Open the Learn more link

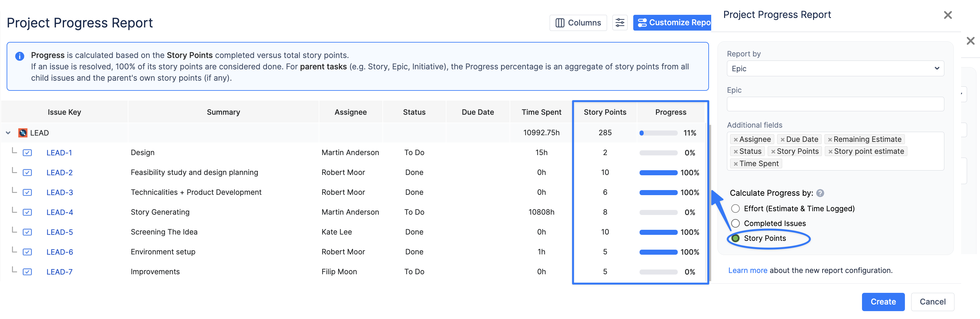coord(747,270)
